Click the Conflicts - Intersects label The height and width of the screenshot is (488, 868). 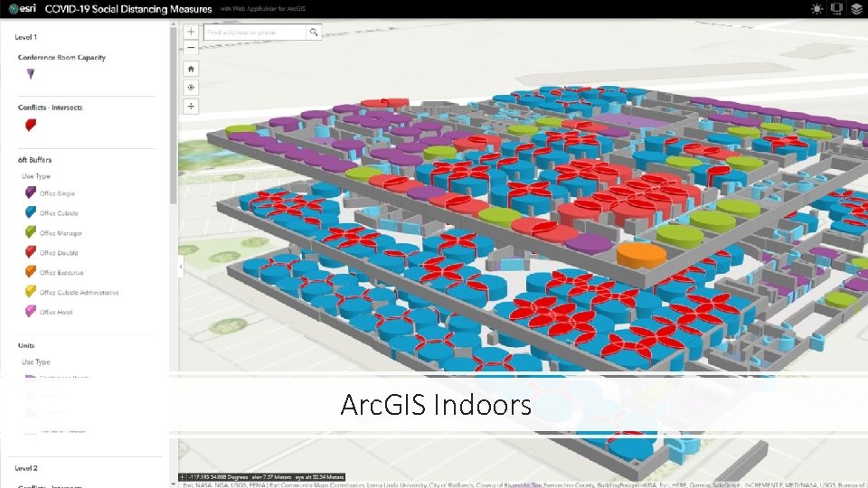pyautogui.click(x=50, y=108)
